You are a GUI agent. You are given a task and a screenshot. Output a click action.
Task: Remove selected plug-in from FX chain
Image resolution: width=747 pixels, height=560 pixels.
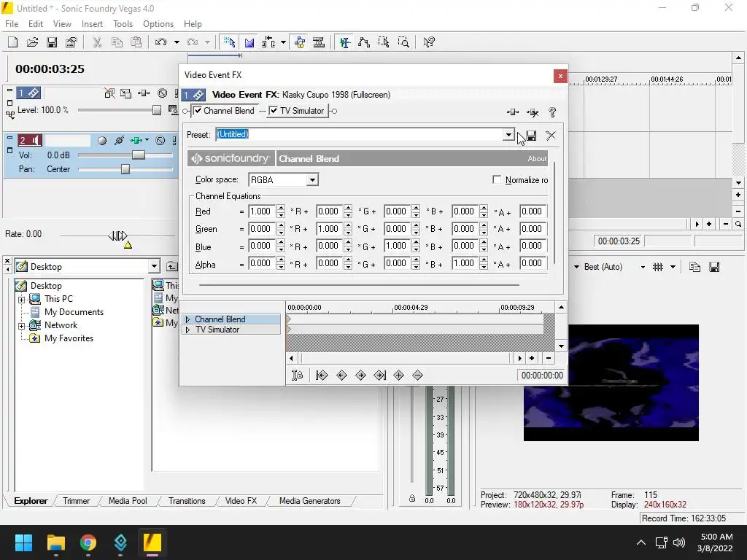533,112
